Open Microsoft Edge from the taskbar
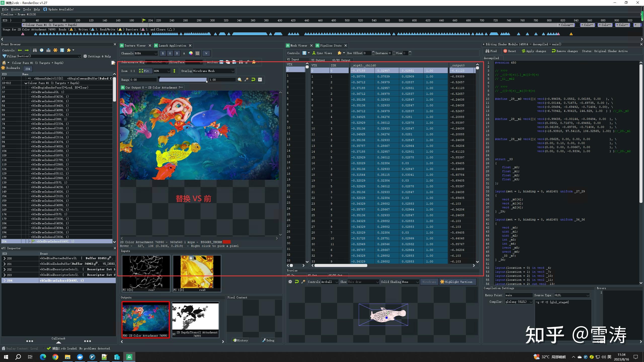Image resolution: width=644 pixels, height=362 pixels. (x=43, y=357)
